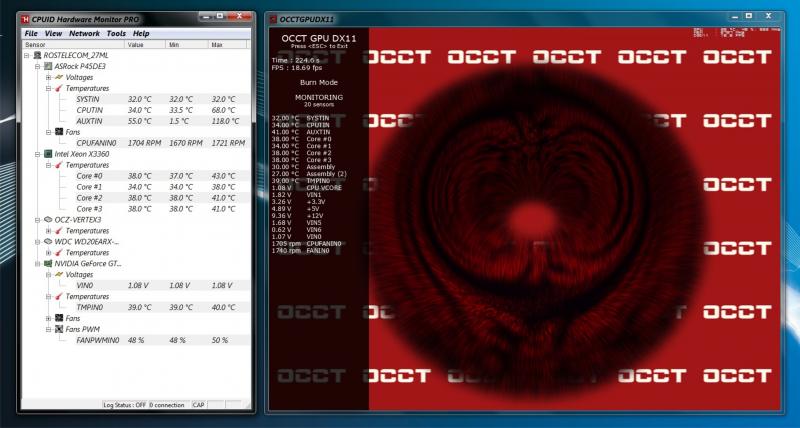Expand the Fans node under NVIDIA GeForce
The height and width of the screenshot is (428, 800).
coord(48,318)
